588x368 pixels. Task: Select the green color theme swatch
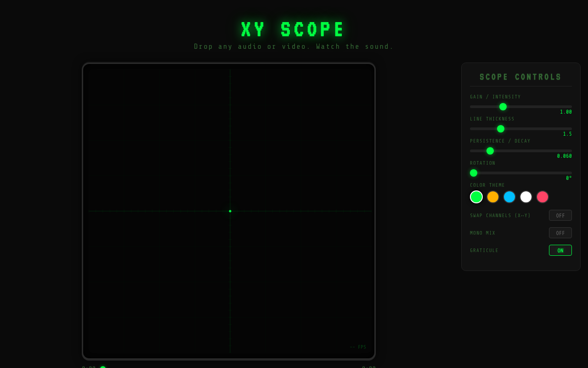point(476,197)
